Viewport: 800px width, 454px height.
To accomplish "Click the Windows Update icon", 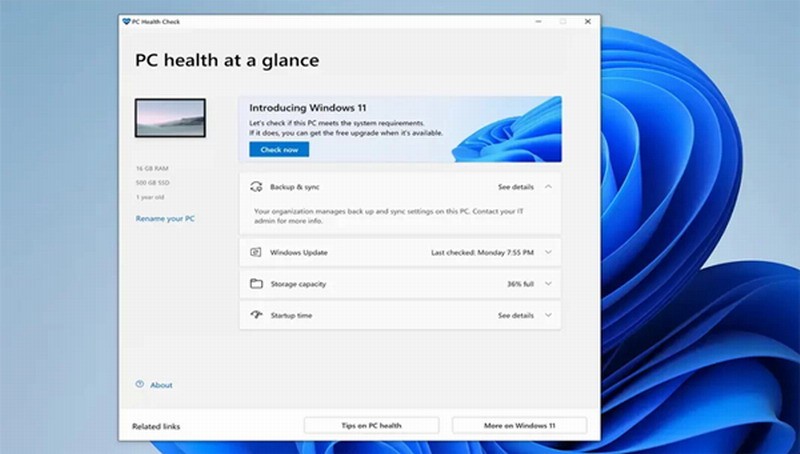I will 256,252.
